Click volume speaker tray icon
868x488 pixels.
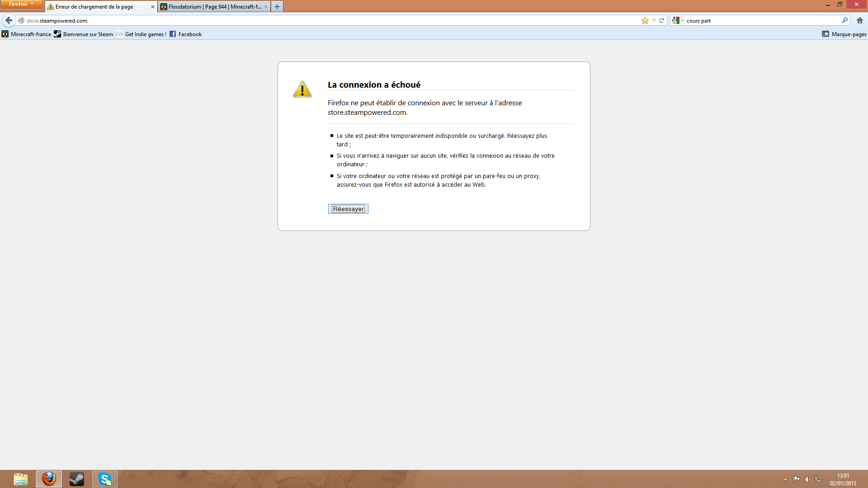click(x=807, y=479)
